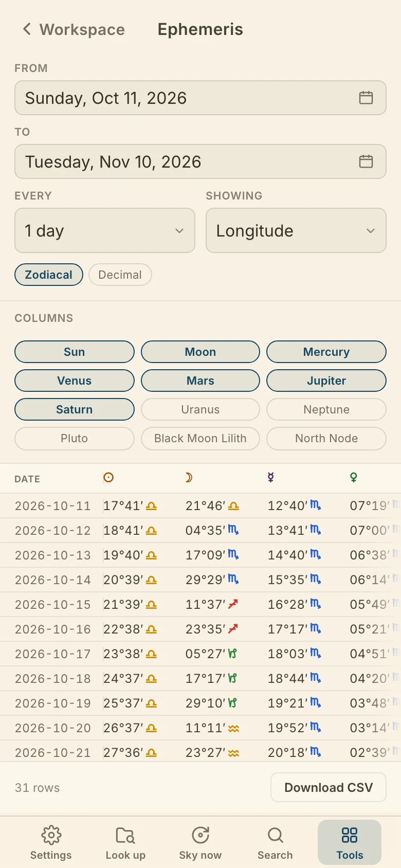Viewport: 401px width, 868px height.
Task: Click Venus value 05°21′
Action: [370, 629]
